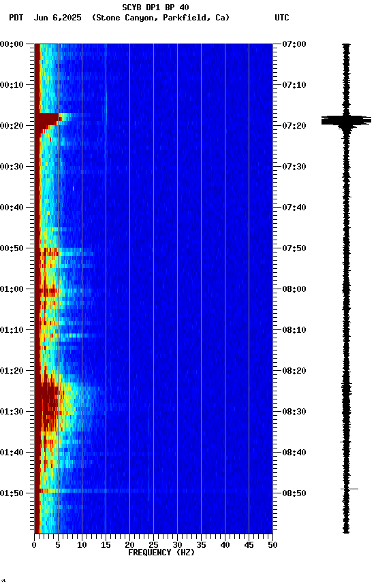The image size is (376, 588).
Task: Click the FREQUENCY (HZ) axis label
Action: (161, 553)
